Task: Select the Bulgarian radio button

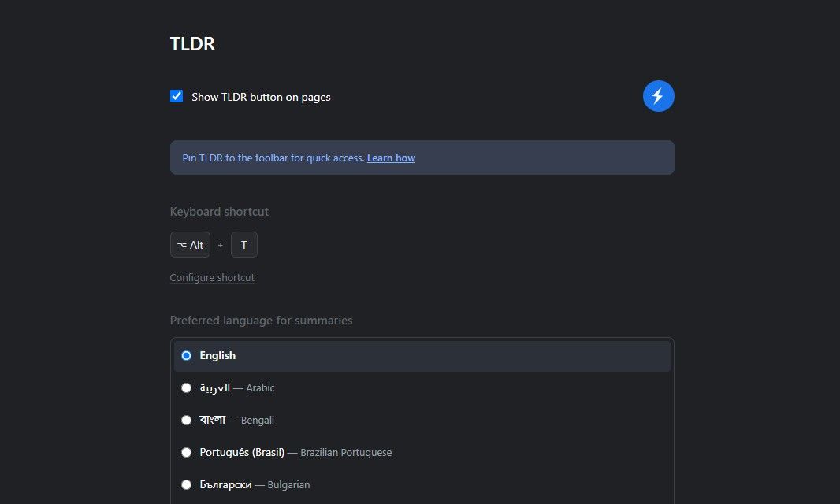Action: [x=186, y=485]
